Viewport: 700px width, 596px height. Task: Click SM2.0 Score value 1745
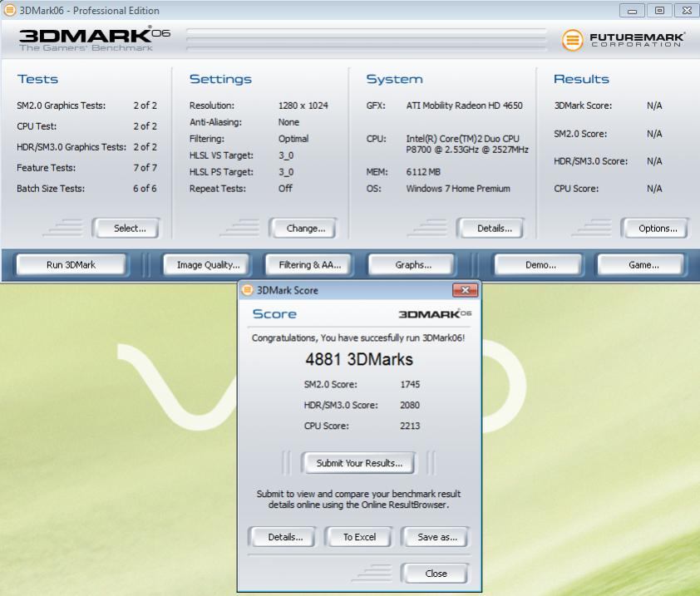pos(410,384)
